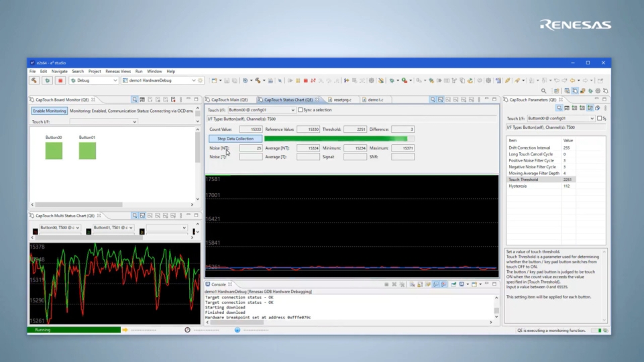Click first toolbar icon in Status Chart view

pos(433,100)
